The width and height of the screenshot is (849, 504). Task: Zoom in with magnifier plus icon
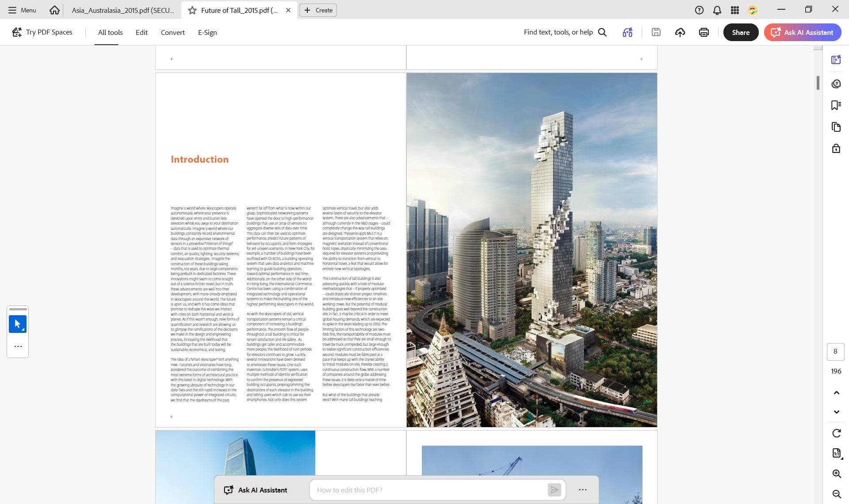(836, 474)
